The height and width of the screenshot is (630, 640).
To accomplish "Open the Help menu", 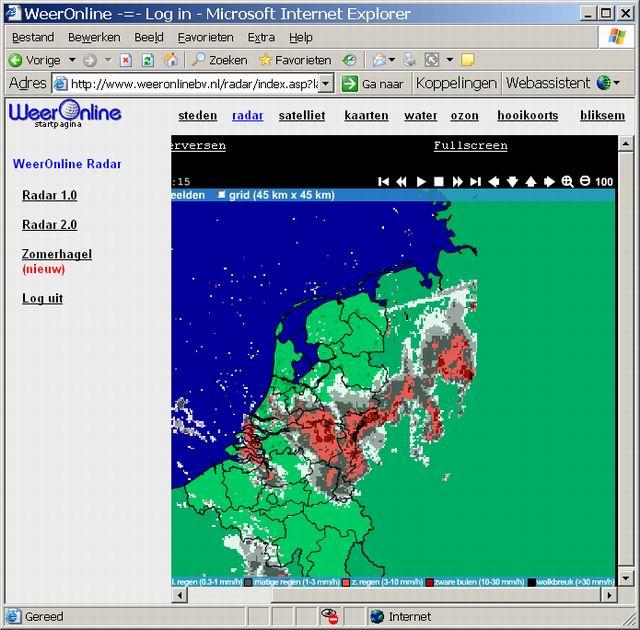I will (x=301, y=38).
